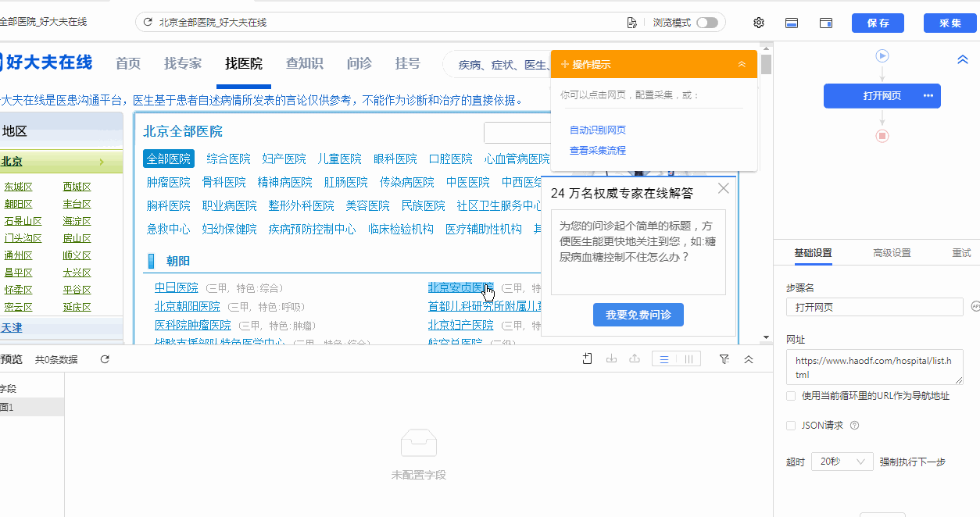
Task: Click the 步骤名 input field
Action: click(875, 307)
